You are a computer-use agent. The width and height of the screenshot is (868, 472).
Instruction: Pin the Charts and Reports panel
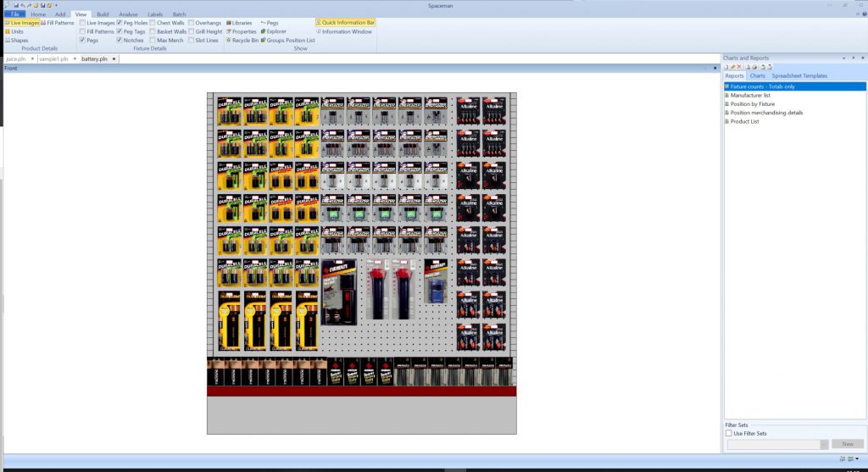coord(853,58)
